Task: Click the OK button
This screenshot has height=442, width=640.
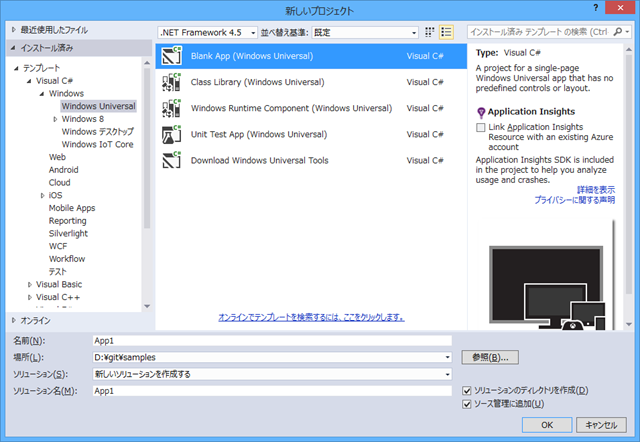Action: coord(547,425)
